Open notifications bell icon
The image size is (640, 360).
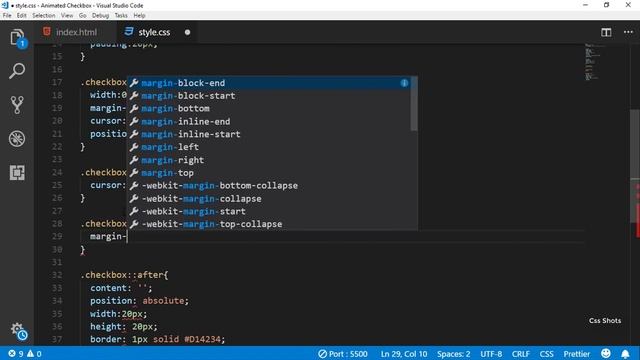coord(625,353)
